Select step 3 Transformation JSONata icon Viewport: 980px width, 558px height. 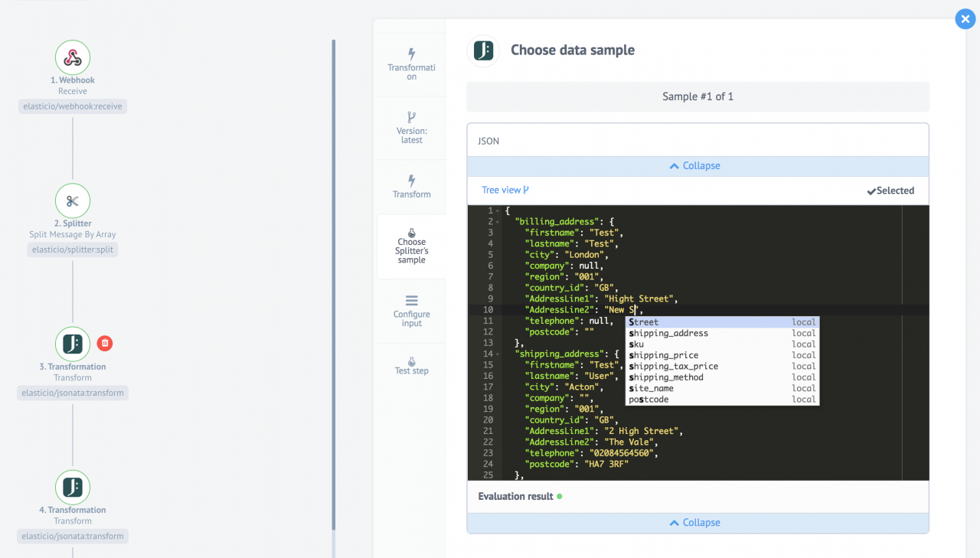[x=73, y=344]
